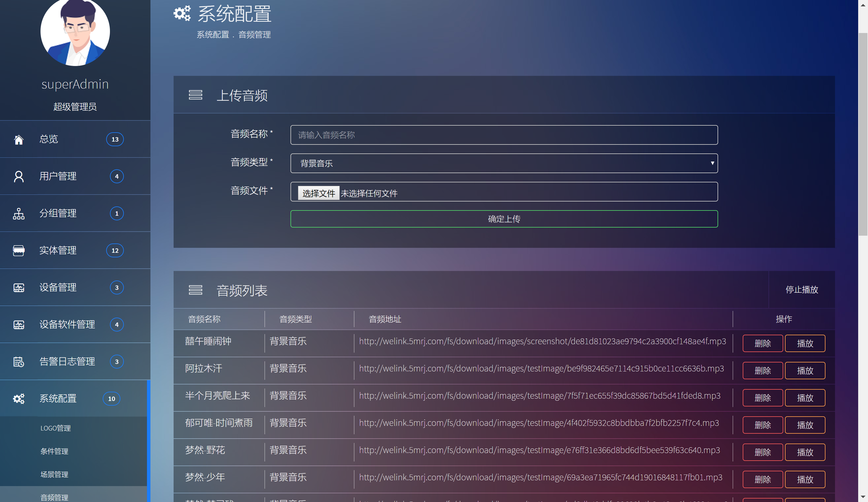Open the 音频类型 dropdown showing 背景音乐
The width and height of the screenshot is (868, 502).
503,163
